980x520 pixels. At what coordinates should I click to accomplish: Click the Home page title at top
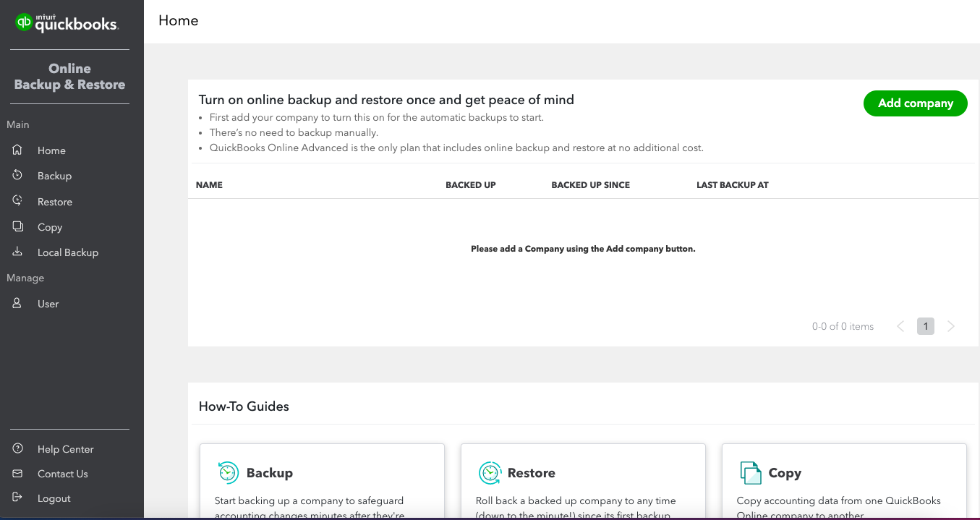(x=179, y=20)
